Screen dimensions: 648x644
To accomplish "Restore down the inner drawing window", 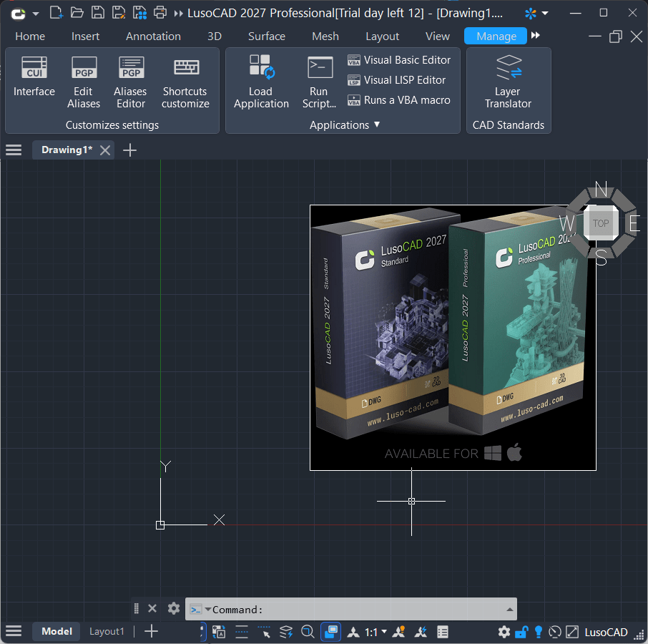I will tap(615, 36).
